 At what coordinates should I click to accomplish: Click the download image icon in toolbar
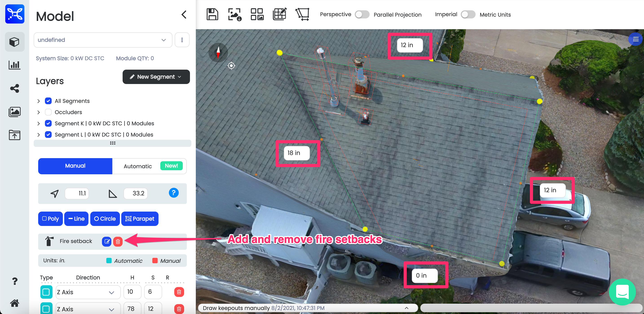(x=234, y=14)
